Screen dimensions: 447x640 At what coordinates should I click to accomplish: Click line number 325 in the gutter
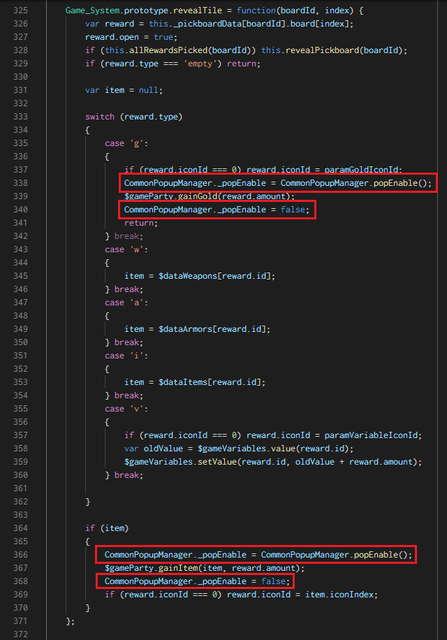coord(20,11)
